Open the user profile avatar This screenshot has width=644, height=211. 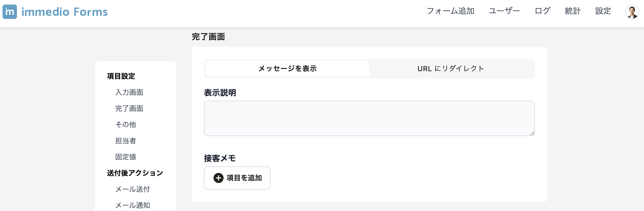[x=632, y=12]
